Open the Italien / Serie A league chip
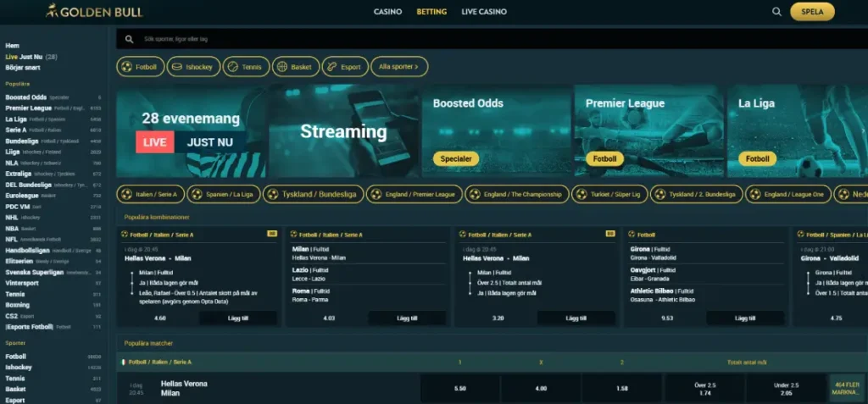Screen dimensions: 868x404 150,194
